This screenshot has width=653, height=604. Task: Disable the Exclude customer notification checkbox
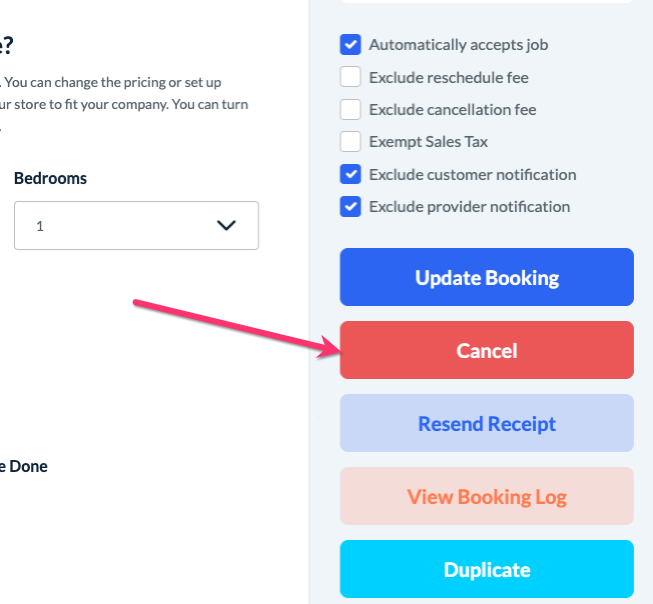[350, 175]
